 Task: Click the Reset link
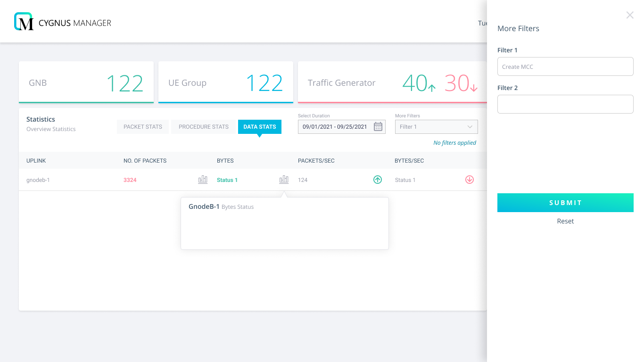point(565,221)
